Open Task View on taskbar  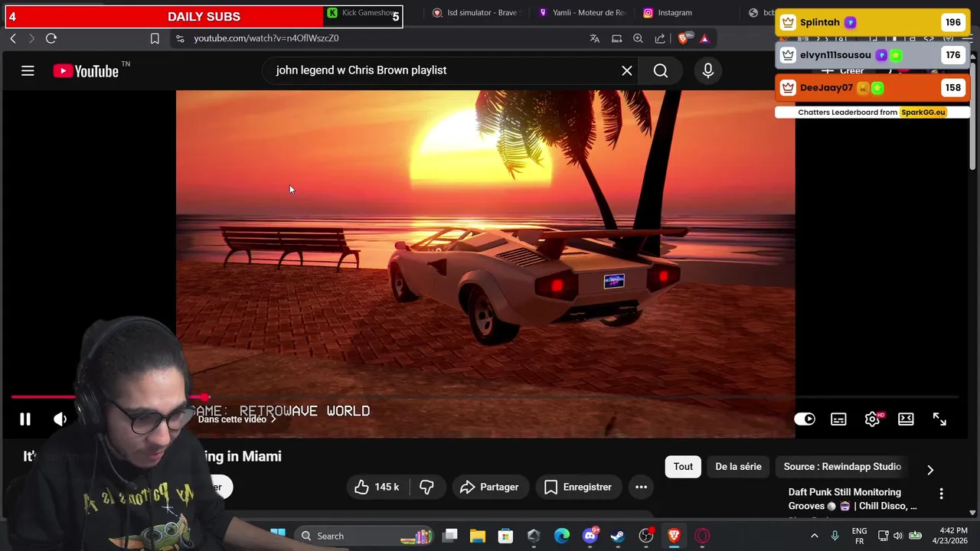[450, 536]
